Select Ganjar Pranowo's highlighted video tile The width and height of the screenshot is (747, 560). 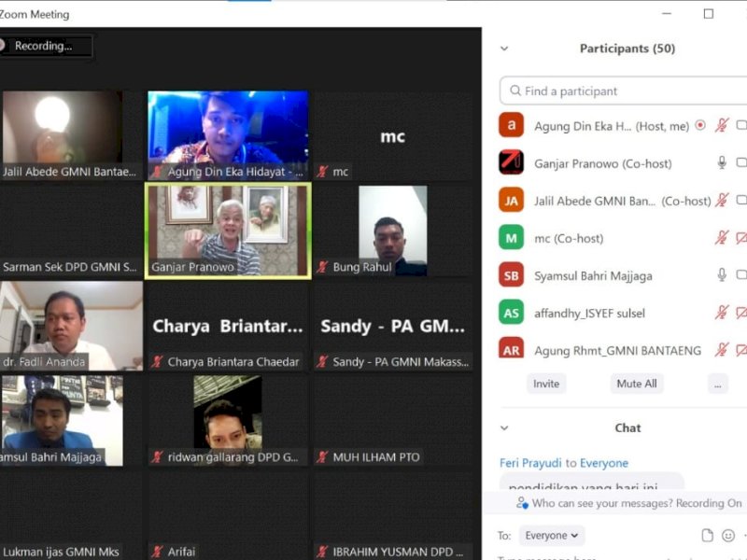(228, 230)
